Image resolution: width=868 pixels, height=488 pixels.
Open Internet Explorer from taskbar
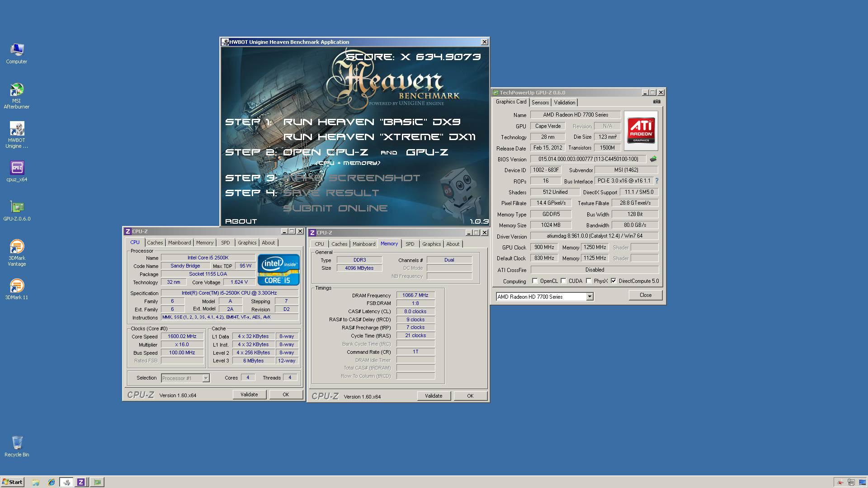(x=52, y=482)
